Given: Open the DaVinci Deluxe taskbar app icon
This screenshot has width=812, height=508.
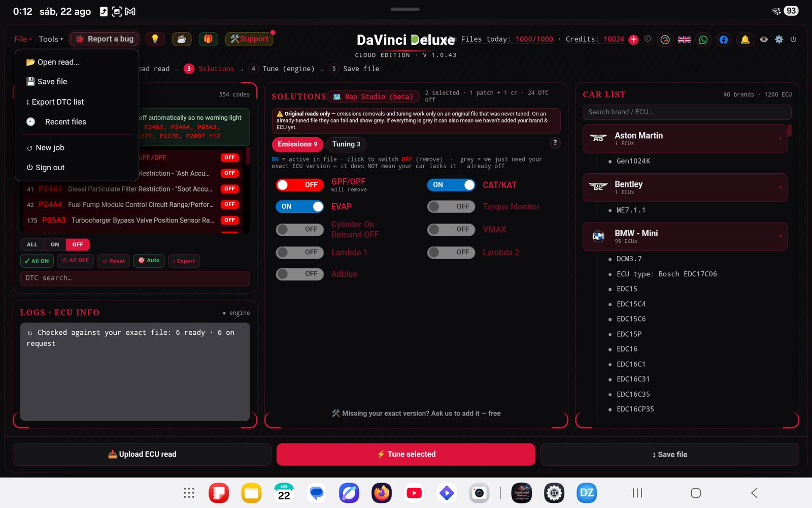Looking at the screenshot, I should (522, 493).
